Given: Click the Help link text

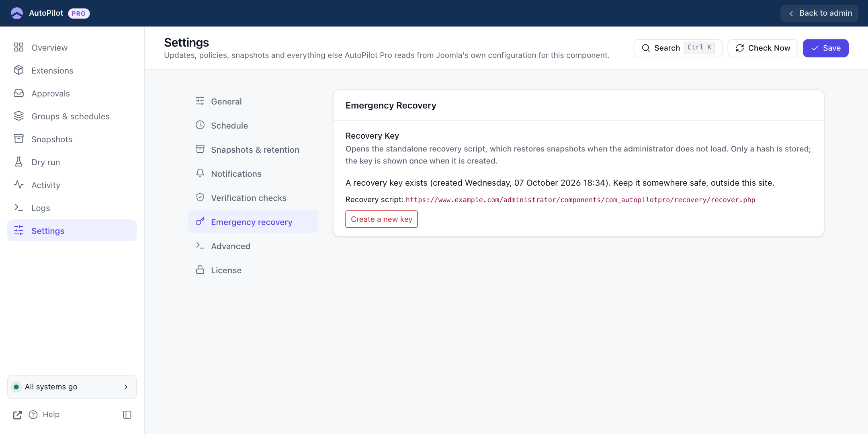Looking at the screenshot, I should click(51, 414).
